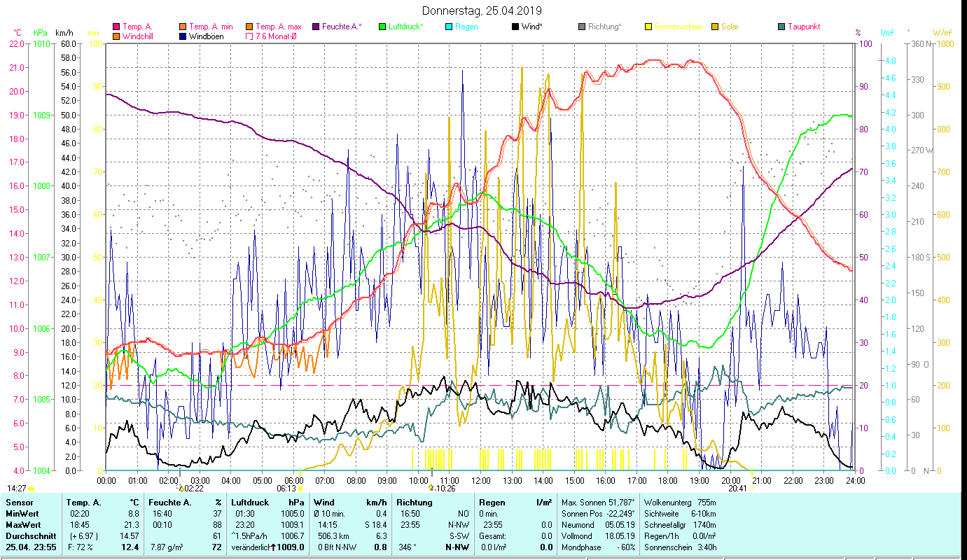Click the 'Luftdruck*' legend label
The width and height of the screenshot is (967, 560).
406,27
